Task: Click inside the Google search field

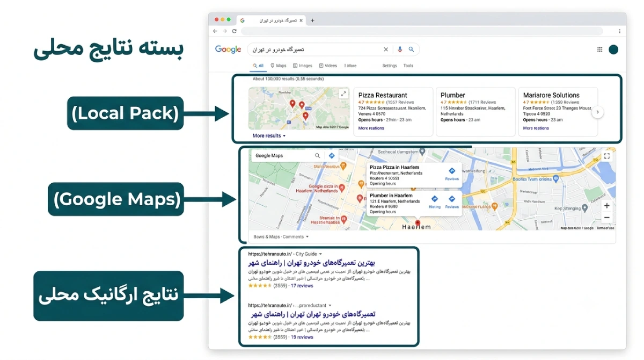Action: (x=317, y=49)
